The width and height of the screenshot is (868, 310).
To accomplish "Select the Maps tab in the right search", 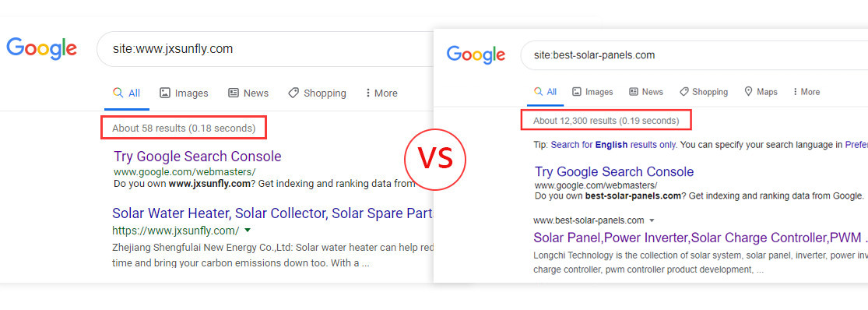I will click(x=761, y=92).
